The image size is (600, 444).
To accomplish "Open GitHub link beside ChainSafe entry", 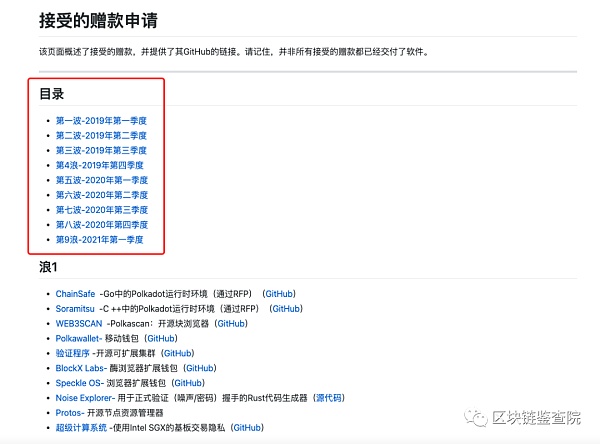I will 279,294.
